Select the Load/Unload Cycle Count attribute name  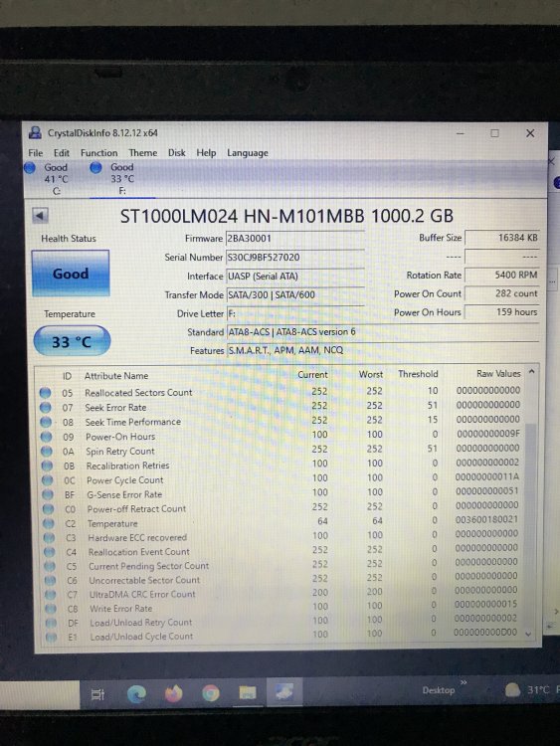coord(142,637)
